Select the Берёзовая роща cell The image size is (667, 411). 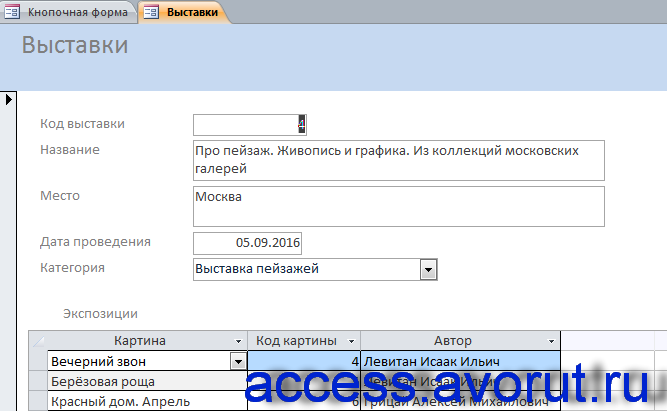click(147, 382)
